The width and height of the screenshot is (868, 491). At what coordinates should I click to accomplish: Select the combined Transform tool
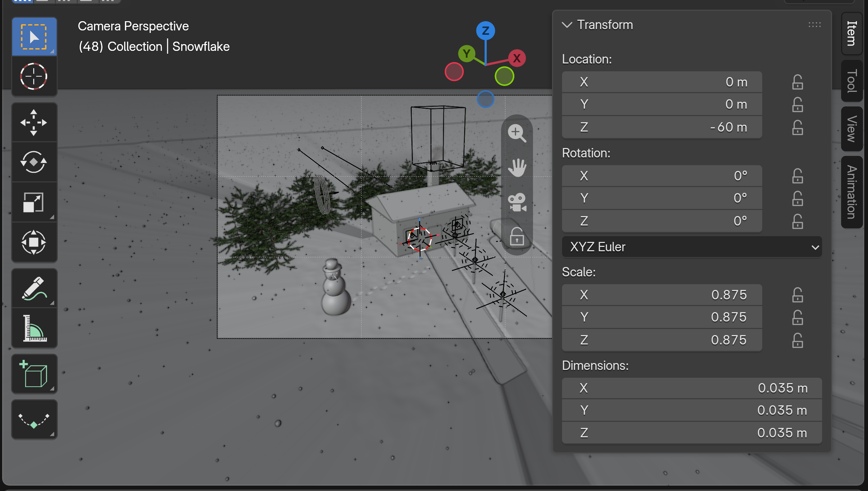pyautogui.click(x=34, y=243)
